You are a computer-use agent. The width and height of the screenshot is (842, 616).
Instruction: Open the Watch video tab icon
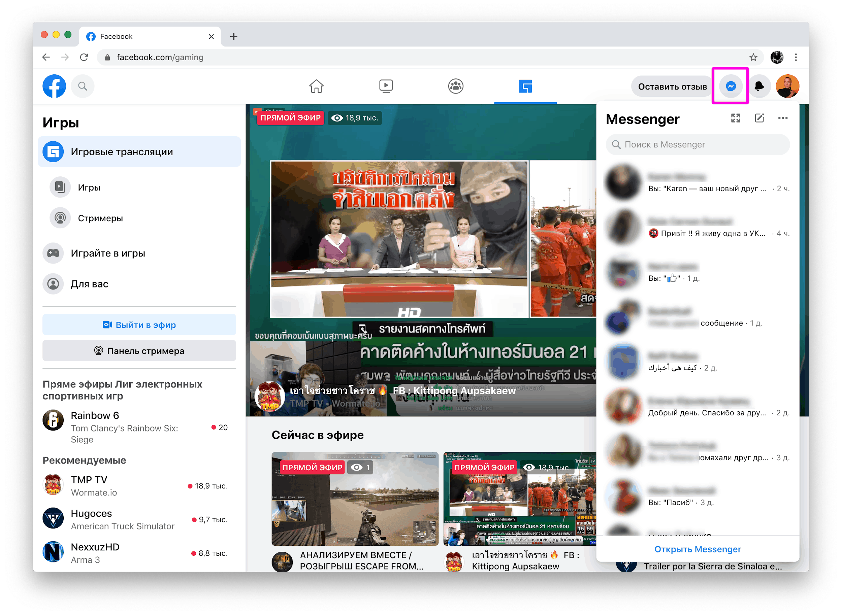click(386, 86)
